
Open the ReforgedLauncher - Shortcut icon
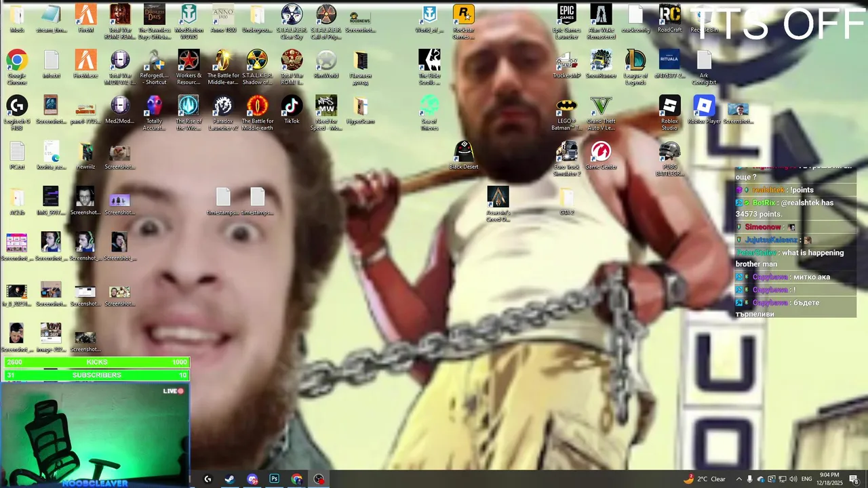click(x=154, y=68)
